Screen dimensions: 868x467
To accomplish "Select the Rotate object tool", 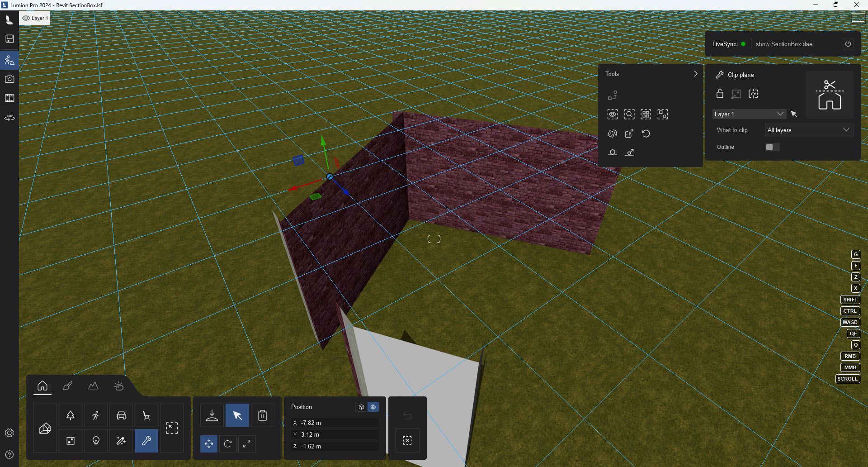I will 228,444.
